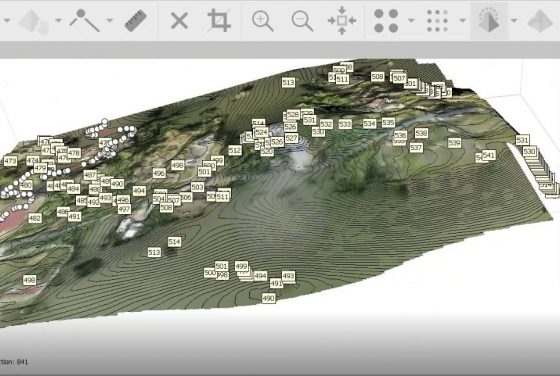Select the ruler measurement tool
The height and width of the screenshot is (376, 560).
[136, 21]
